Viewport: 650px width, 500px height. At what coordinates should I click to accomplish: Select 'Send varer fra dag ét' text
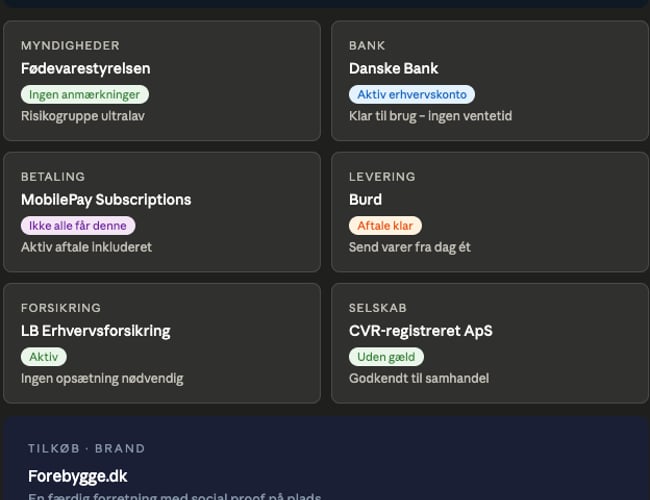tap(410, 247)
